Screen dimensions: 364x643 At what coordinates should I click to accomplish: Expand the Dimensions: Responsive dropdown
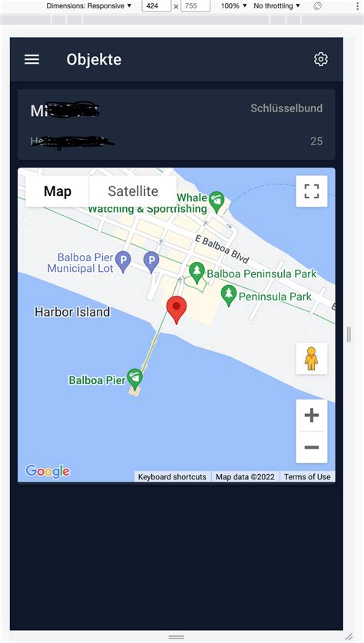89,5
